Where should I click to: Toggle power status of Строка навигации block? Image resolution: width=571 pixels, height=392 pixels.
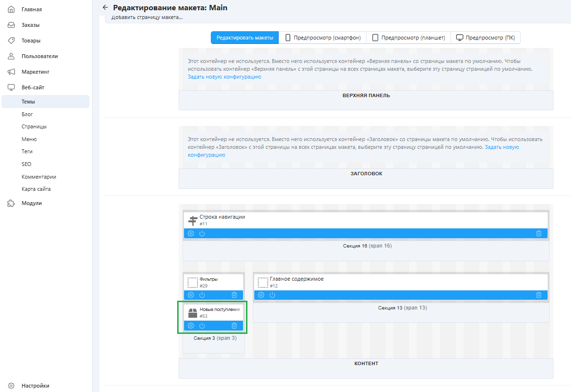[x=202, y=233]
